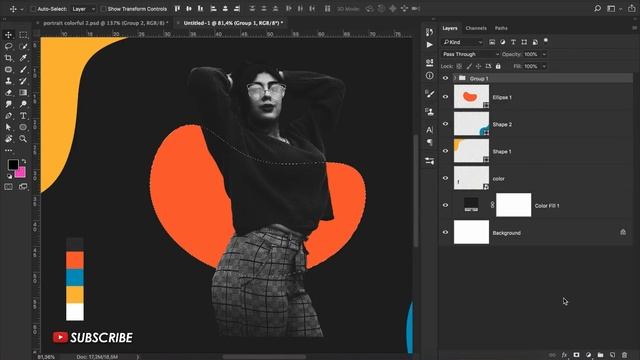The width and height of the screenshot is (640, 360).
Task: Select the Eyedropper tool
Action: click(x=23, y=58)
